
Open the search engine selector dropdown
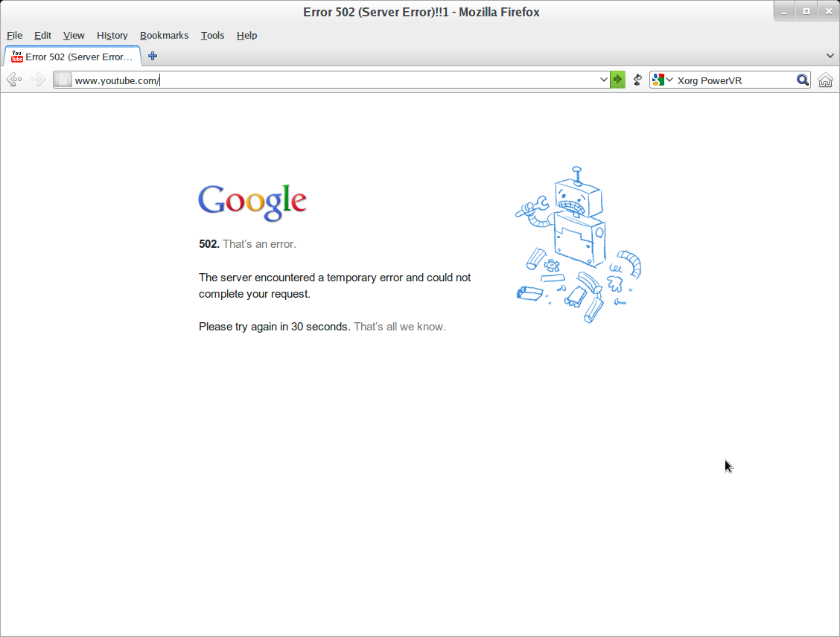(x=669, y=80)
